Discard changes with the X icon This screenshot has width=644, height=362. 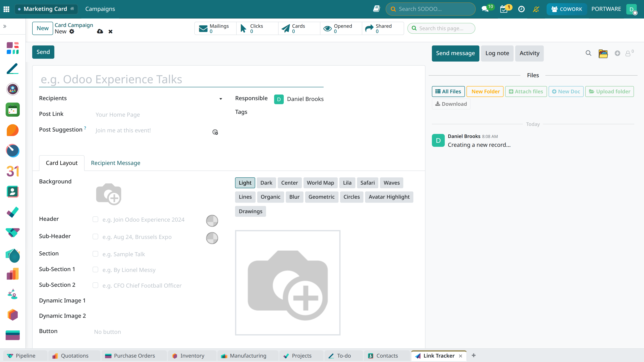[x=110, y=32]
